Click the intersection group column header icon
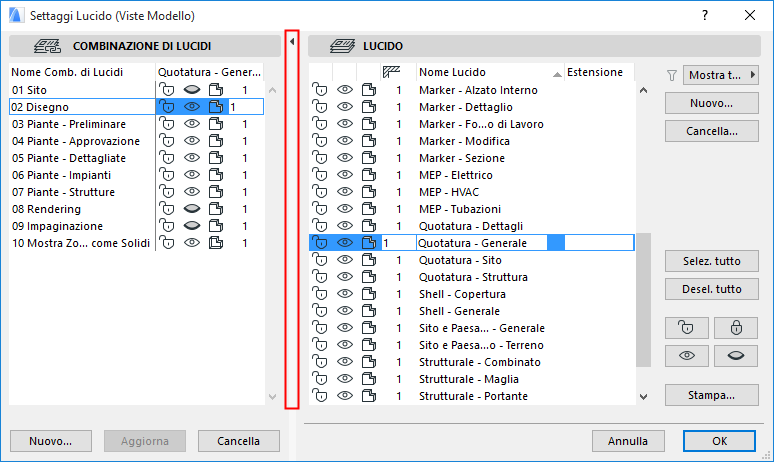Screen dimensions: 774x462 (x=392, y=72)
